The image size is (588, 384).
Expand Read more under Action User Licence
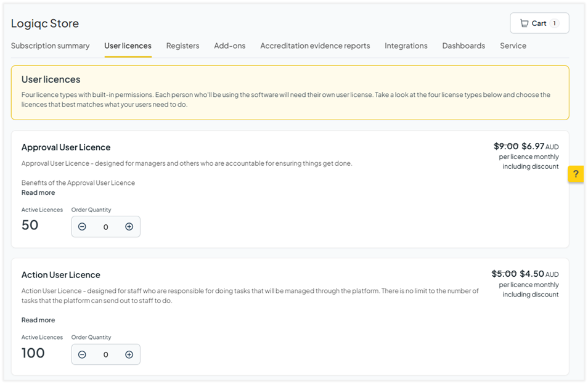[38, 320]
